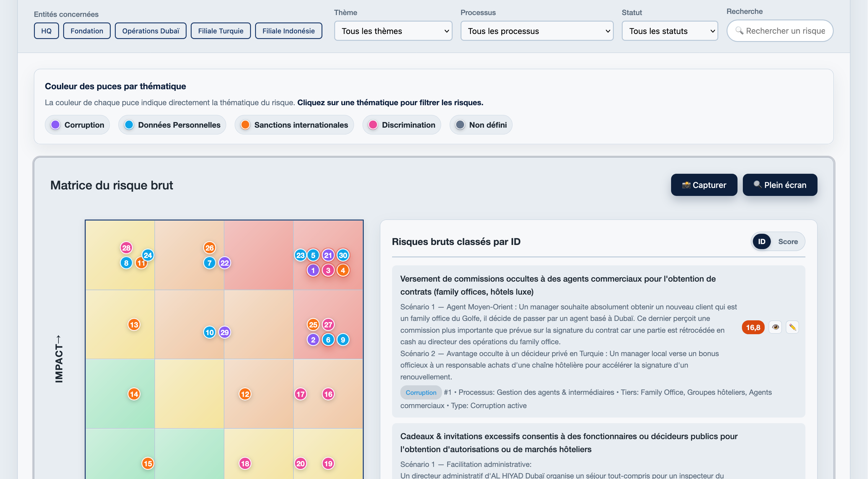The height and width of the screenshot is (479, 868).
Task: Click pink risk bubble 19
Action: point(328,463)
